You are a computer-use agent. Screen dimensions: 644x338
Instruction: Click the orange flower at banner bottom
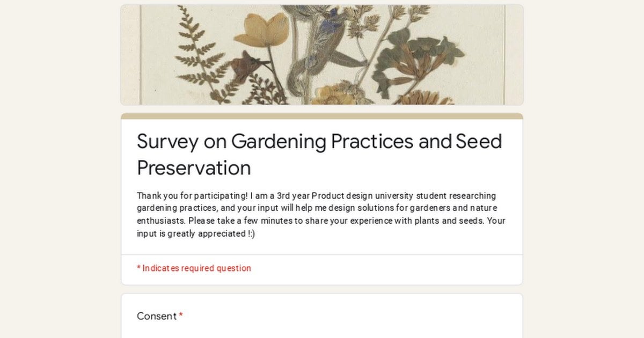[x=424, y=98]
